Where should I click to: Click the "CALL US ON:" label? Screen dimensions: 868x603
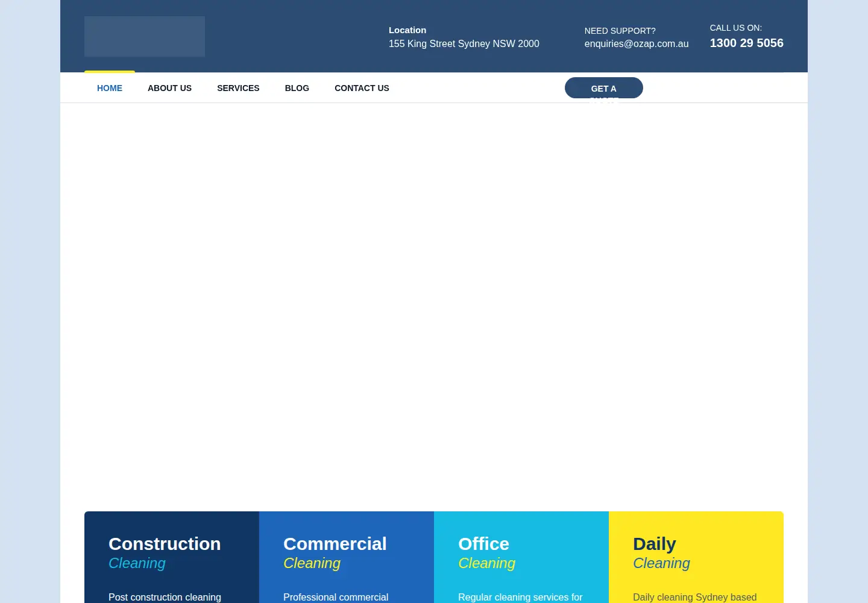point(735,28)
